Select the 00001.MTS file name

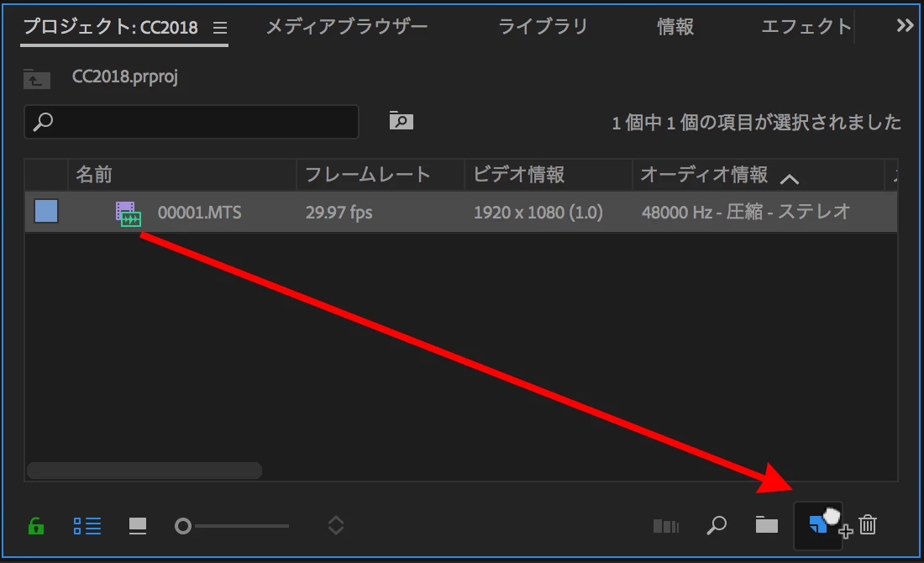tap(200, 213)
